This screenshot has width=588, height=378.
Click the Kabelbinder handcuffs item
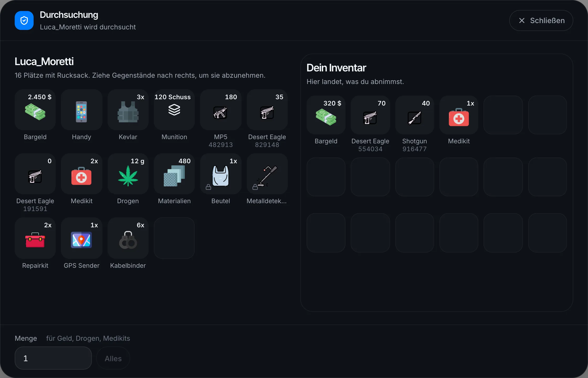[128, 238]
